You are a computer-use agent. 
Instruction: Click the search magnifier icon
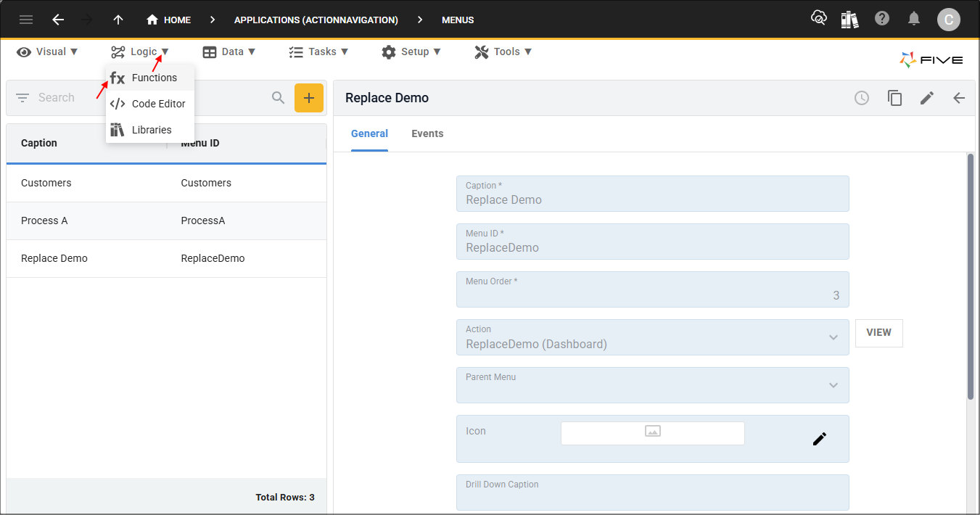coord(278,98)
